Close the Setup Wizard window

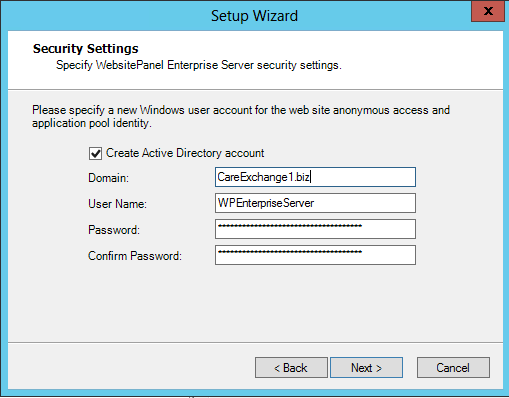488,11
